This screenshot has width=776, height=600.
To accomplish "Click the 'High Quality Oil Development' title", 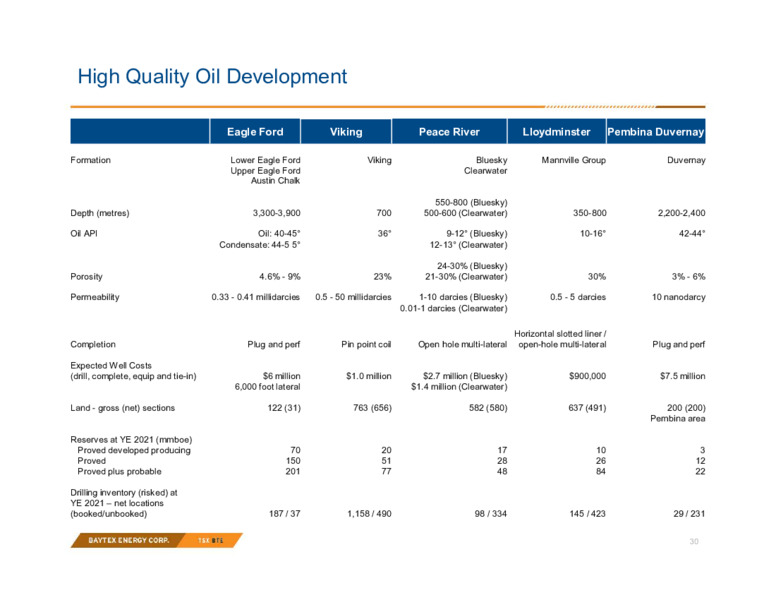I will pos(212,77).
